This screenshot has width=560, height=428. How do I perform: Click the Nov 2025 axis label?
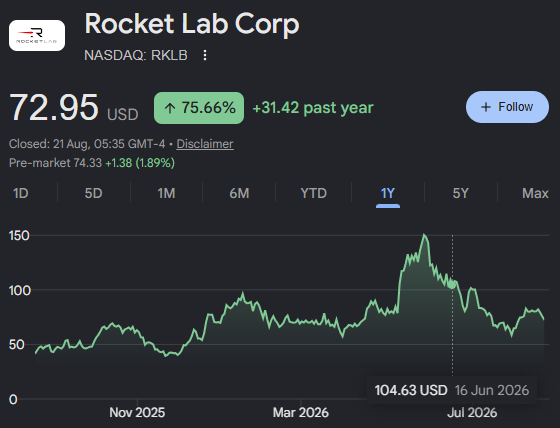tap(137, 413)
